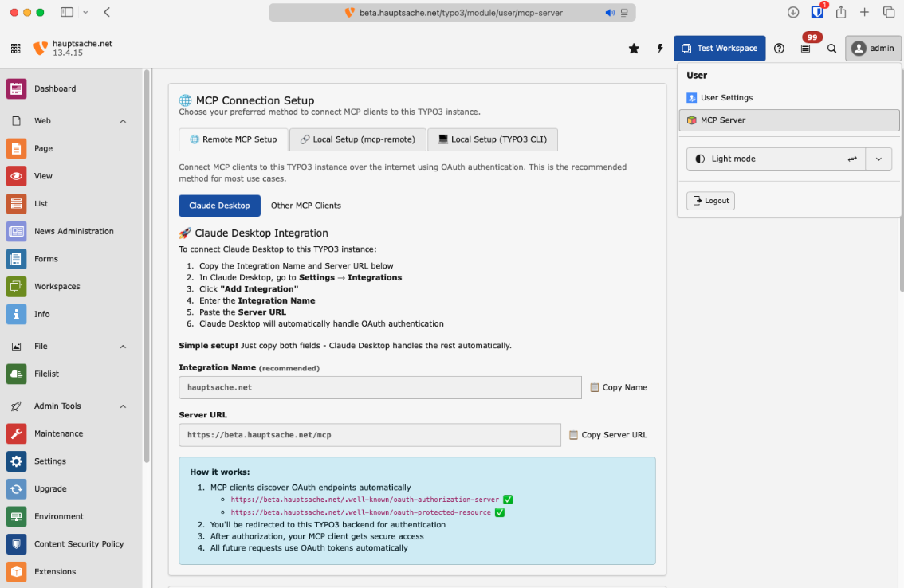
Task: Click the Server URL input field
Action: coord(370,435)
